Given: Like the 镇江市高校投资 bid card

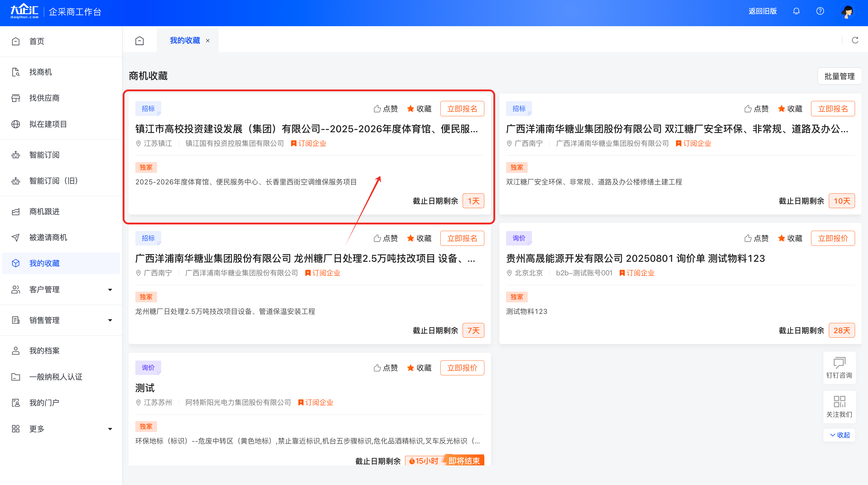Looking at the screenshot, I should coord(385,109).
